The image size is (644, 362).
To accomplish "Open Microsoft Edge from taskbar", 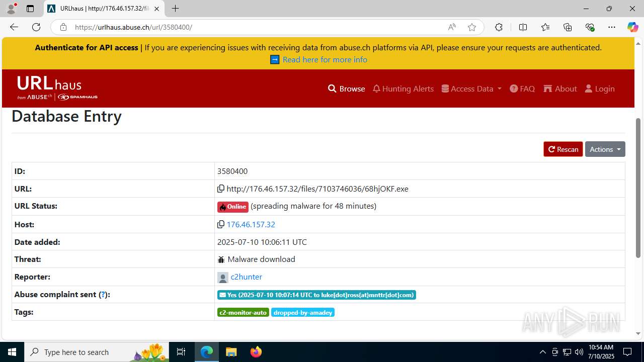I will [x=207, y=352].
